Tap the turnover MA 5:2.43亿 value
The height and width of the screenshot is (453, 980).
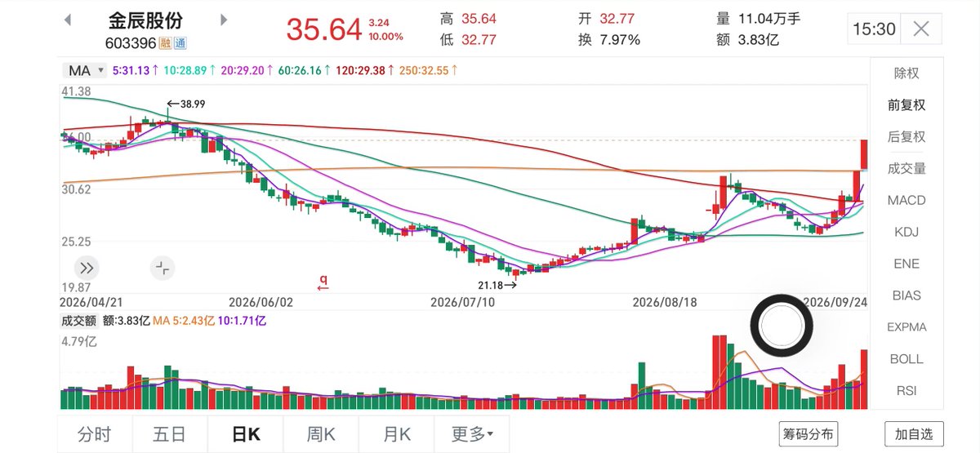click(185, 321)
